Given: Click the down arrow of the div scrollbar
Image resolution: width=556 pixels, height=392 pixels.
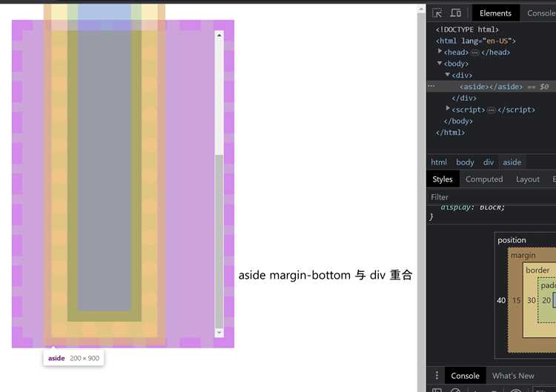Looking at the screenshot, I should pyautogui.click(x=219, y=333).
